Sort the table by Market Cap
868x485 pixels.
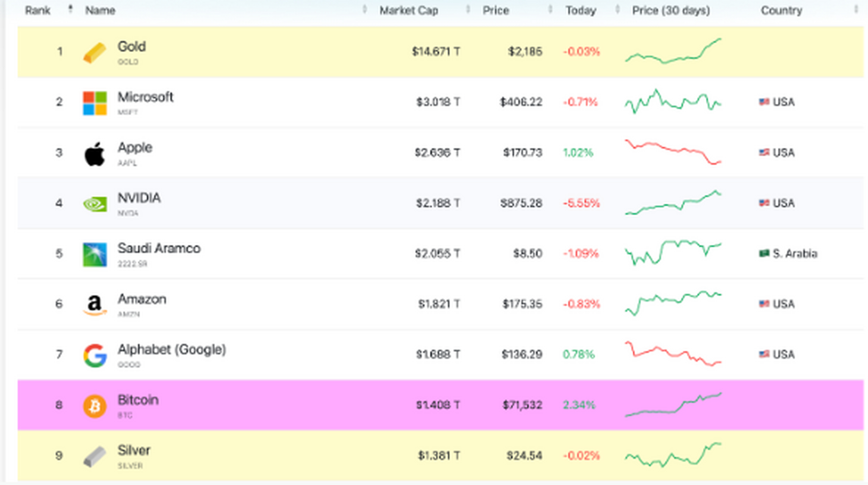point(468,9)
